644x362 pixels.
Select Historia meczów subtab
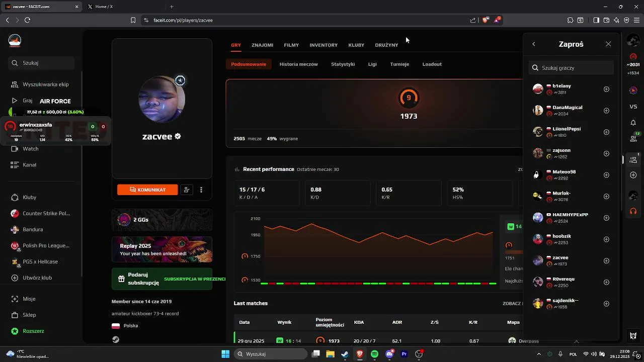pyautogui.click(x=298, y=64)
